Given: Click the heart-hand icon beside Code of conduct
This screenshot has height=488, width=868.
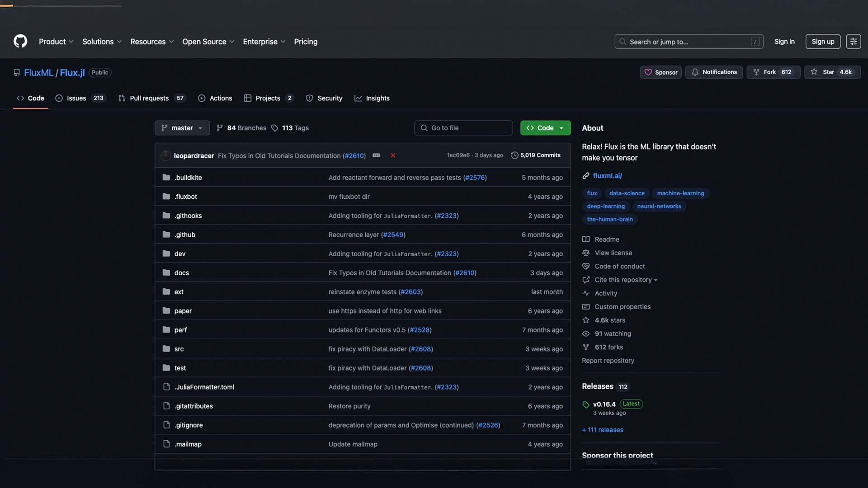Looking at the screenshot, I should [586, 267].
